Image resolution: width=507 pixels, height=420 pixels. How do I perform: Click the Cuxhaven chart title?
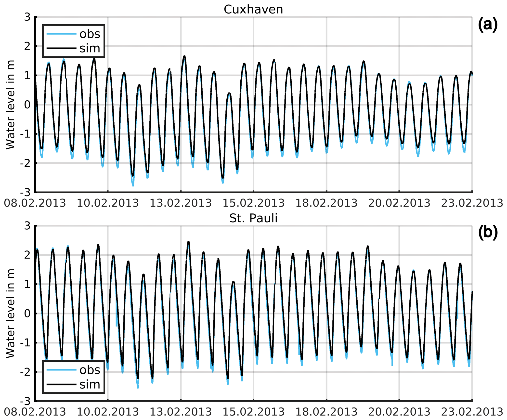click(x=253, y=10)
